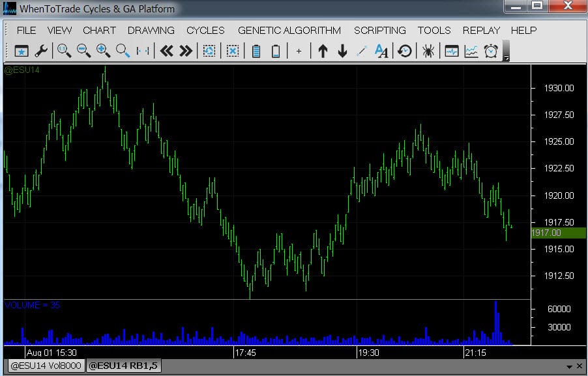Screen dimensions: 588x376
Task: Select the font formatting tool
Action: point(381,51)
